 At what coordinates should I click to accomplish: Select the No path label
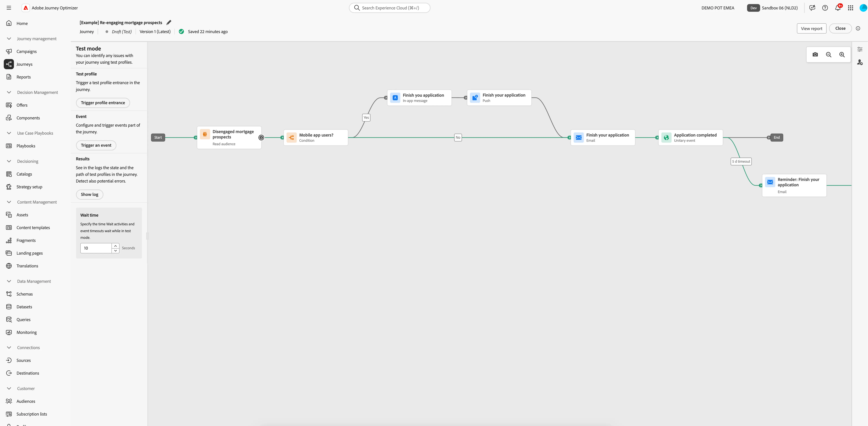point(458,138)
